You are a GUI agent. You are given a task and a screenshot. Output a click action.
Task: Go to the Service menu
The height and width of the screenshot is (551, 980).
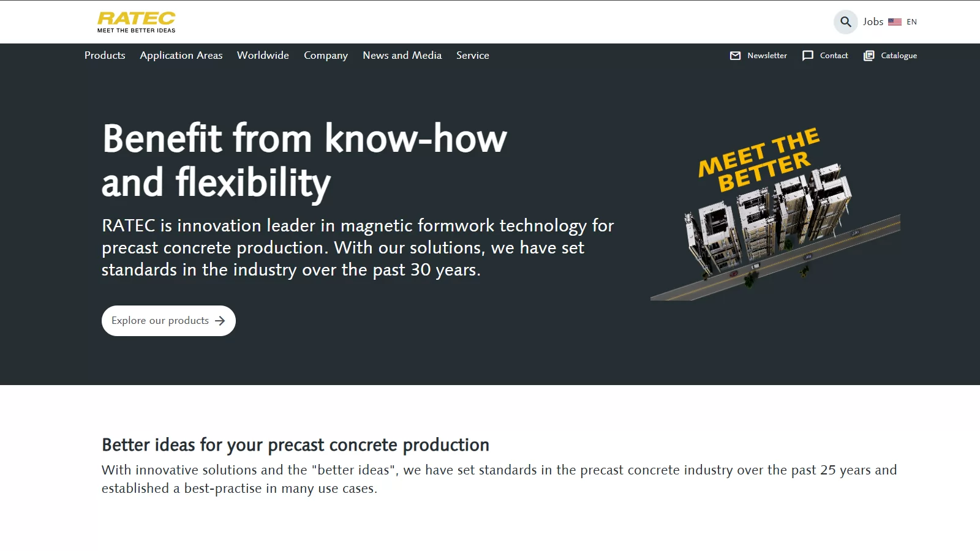tap(472, 55)
